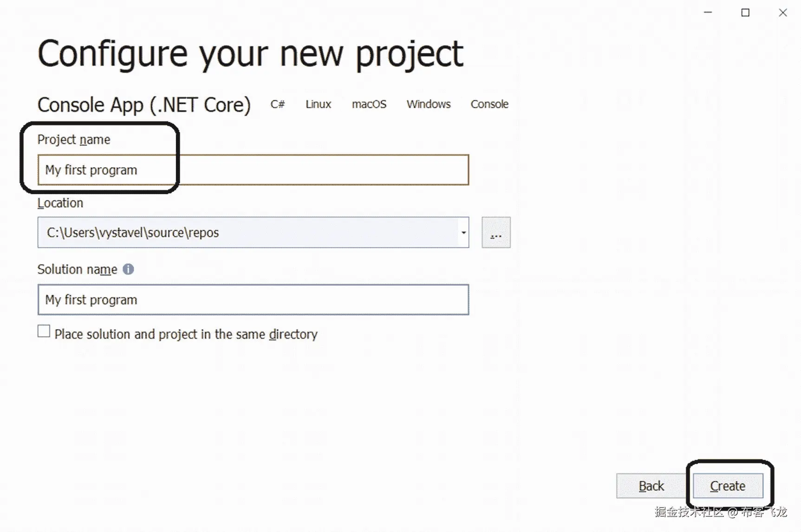Click the C# language tag
The height and width of the screenshot is (532, 801).
pos(278,104)
